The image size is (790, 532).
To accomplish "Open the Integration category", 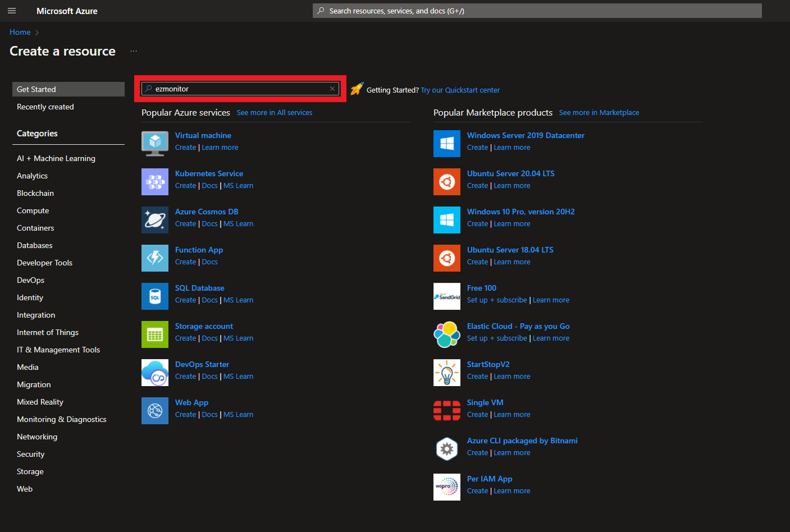I will 36,315.
